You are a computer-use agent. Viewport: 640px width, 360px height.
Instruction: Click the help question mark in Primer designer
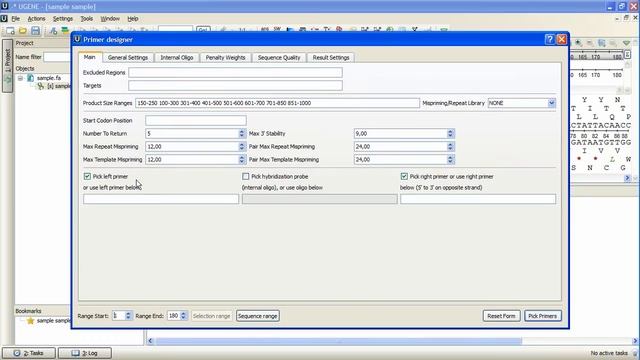pyautogui.click(x=549, y=39)
